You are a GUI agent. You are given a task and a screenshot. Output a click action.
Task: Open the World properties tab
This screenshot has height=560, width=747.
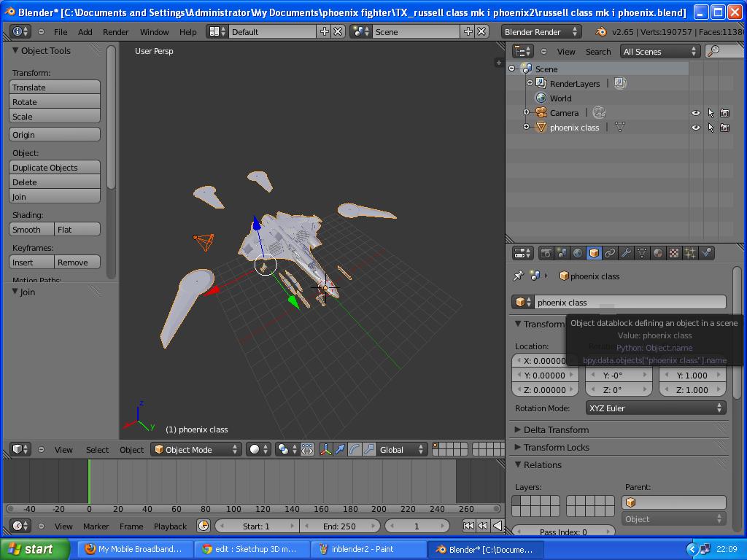pyautogui.click(x=577, y=253)
